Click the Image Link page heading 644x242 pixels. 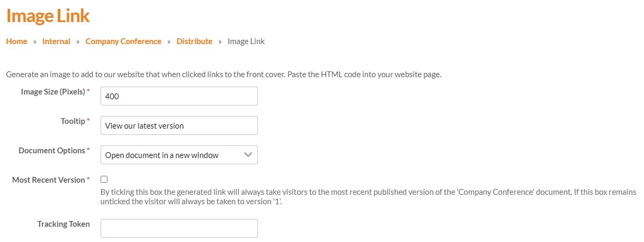click(x=48, y=16)
